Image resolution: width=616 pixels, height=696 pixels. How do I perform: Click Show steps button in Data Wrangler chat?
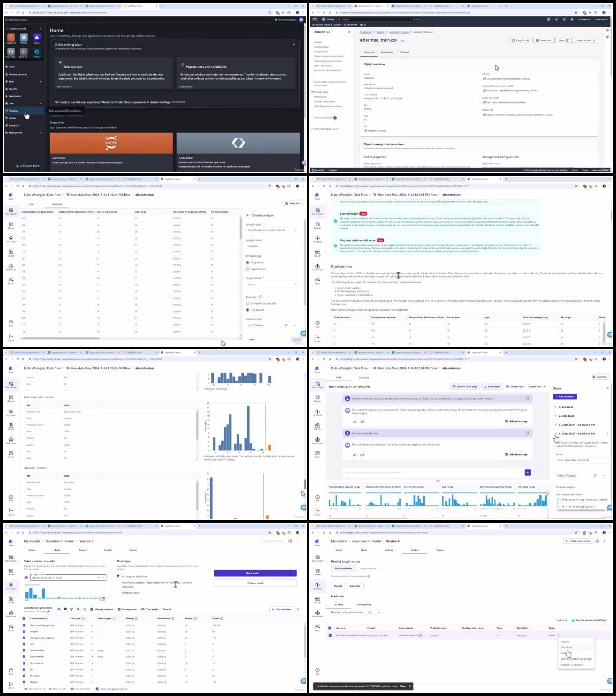point(492,387)
